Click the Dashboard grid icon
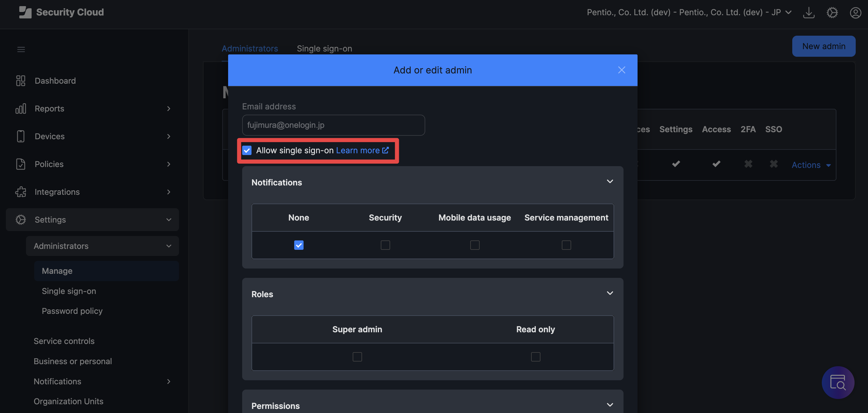The height and width of the screenshot is (413, 868). [20, 80]
